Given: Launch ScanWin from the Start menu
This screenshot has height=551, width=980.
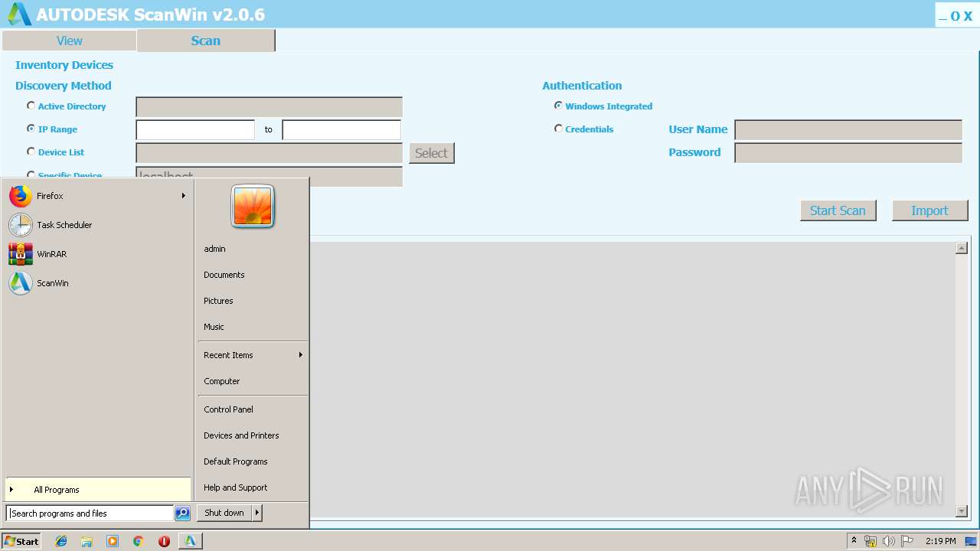Looking at the screenshot, I should point(21,283).
